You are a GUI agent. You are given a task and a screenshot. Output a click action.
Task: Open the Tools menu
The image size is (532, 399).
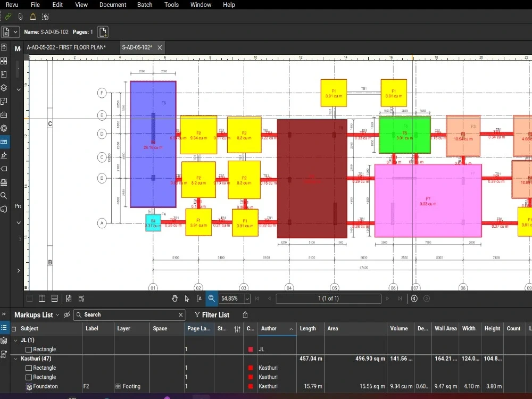click(x=171, y=5)
